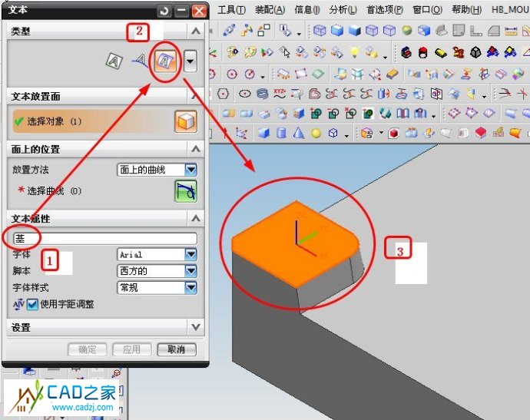Image resolution: width=530 pixels, height=420 pixels.
Task: Click the cone primitive toolbar icon
Action: [298, 133]
